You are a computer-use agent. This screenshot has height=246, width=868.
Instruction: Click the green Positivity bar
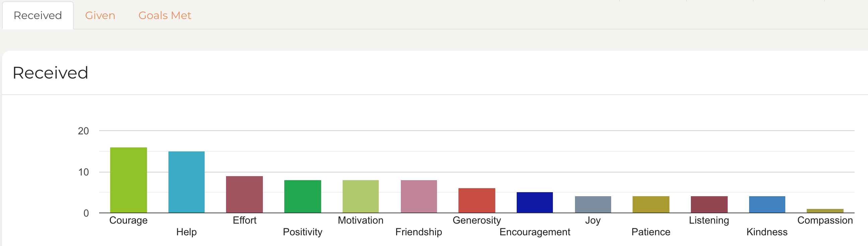coord(303,197)
